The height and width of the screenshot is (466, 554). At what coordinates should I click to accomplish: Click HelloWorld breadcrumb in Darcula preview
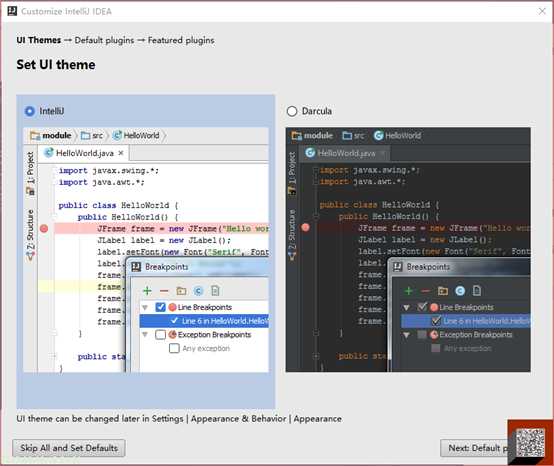397,135
